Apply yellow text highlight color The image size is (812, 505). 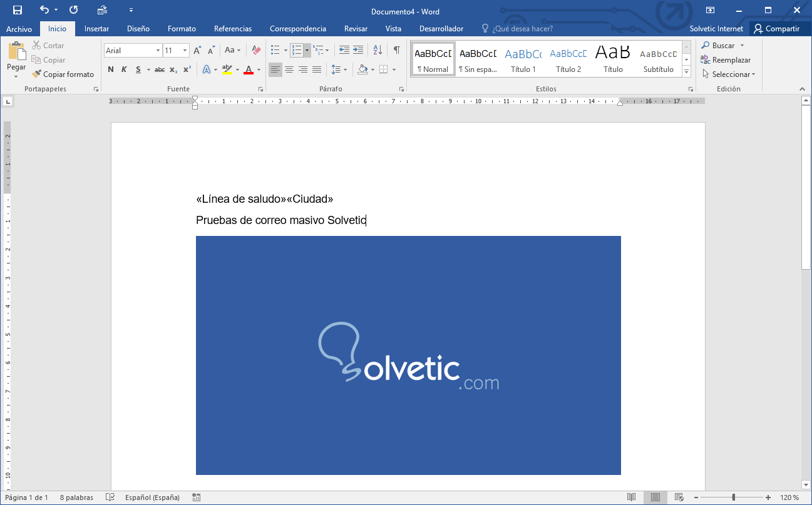pyautogui.click(x=227, y=69)
